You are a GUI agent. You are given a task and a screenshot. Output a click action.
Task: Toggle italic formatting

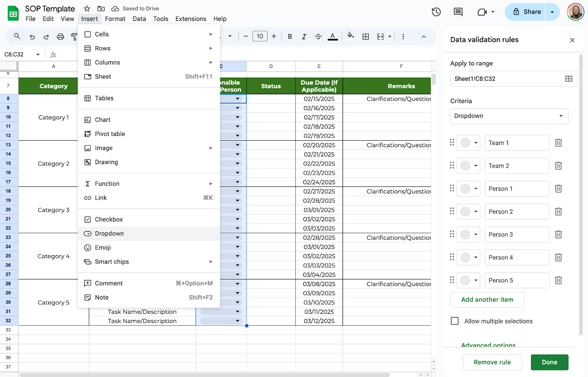tap(304, 36)
